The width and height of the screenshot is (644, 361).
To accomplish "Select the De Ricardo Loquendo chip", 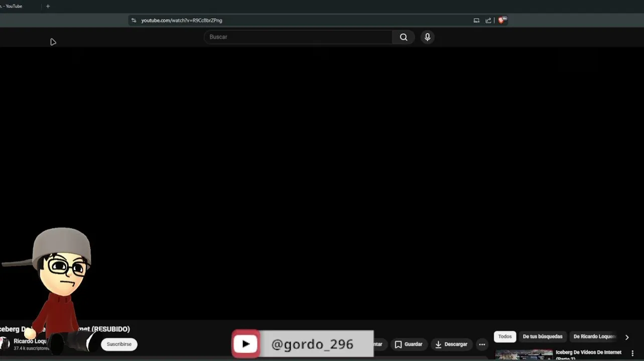I will pos(595,336).
